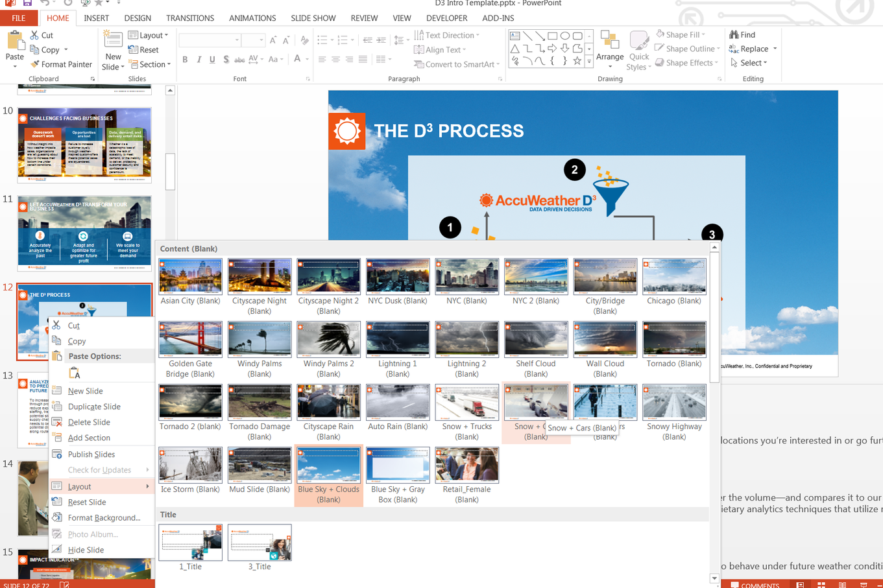
Task: Click slide panel scroll up arrow
Action: [170, 91]
